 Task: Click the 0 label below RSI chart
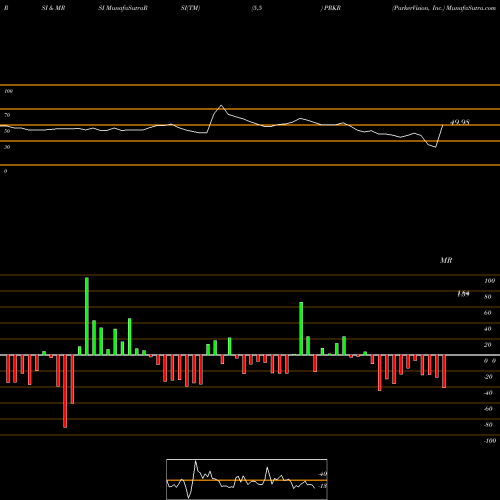point(6,171)
